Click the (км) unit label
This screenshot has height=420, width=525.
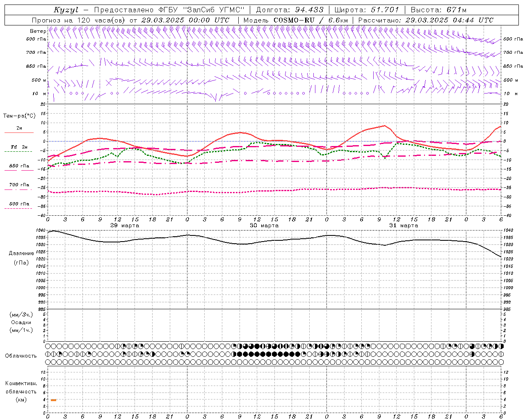tap(21, 399)
